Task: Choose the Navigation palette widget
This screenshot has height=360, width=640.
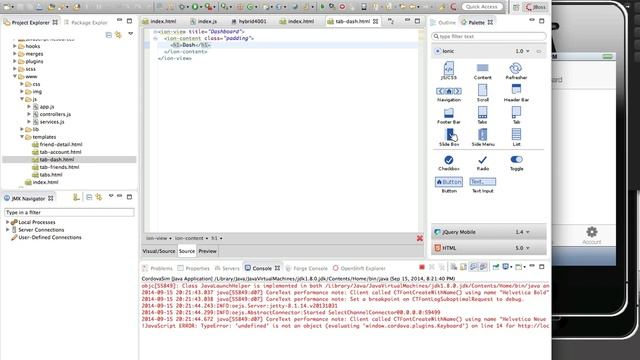Action: coord(449,93)
